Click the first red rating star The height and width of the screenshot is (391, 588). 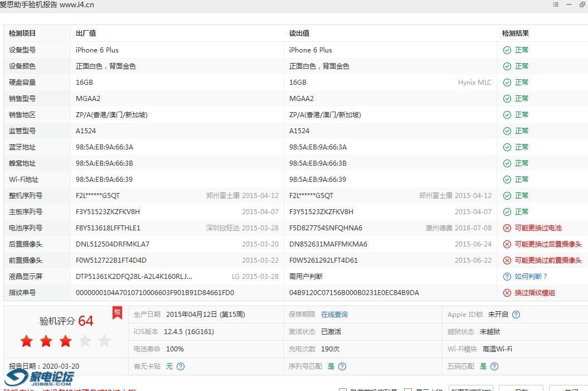[x=27, y=341]
